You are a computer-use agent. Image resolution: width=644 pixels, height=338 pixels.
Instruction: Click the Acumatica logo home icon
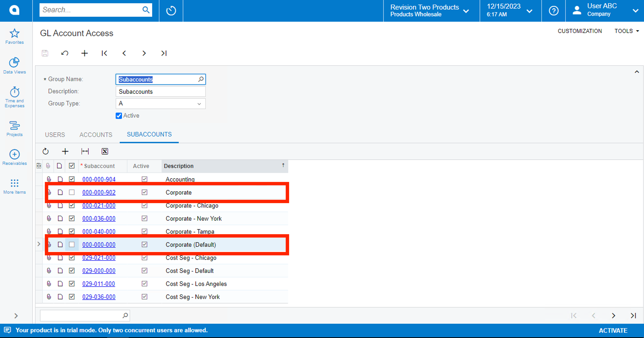click(x=14, y=10)
